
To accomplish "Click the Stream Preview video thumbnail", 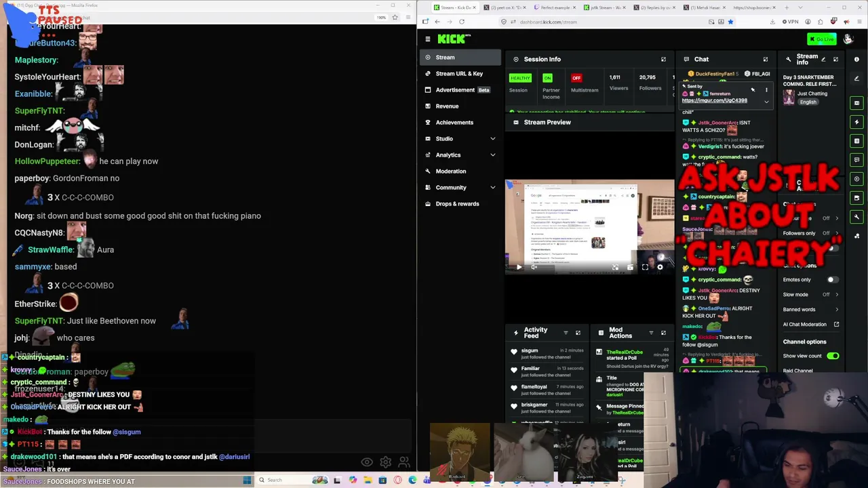I will tap(590, 226).
